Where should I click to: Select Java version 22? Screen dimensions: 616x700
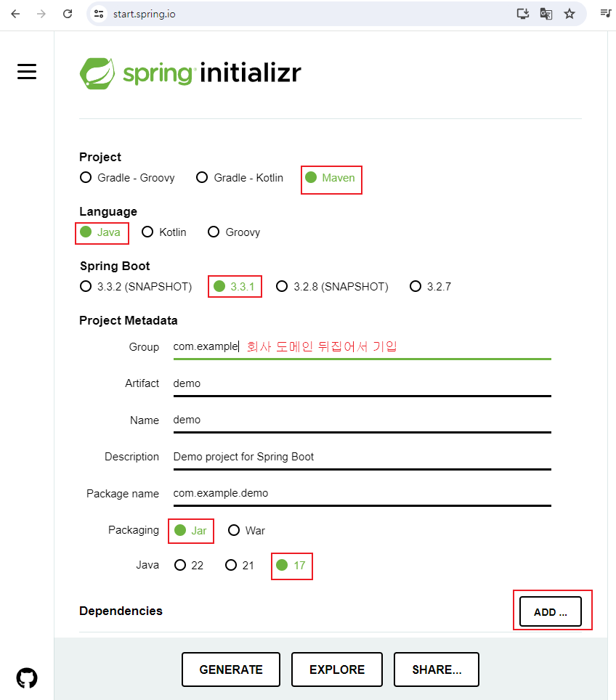click(x=189, y=565)
